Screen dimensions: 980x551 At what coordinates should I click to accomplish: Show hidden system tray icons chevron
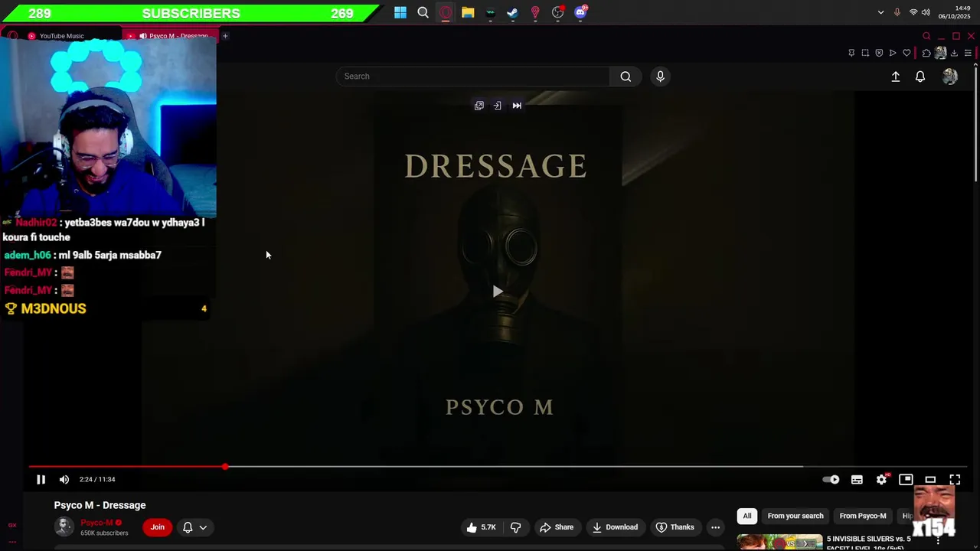pos(880,12)
